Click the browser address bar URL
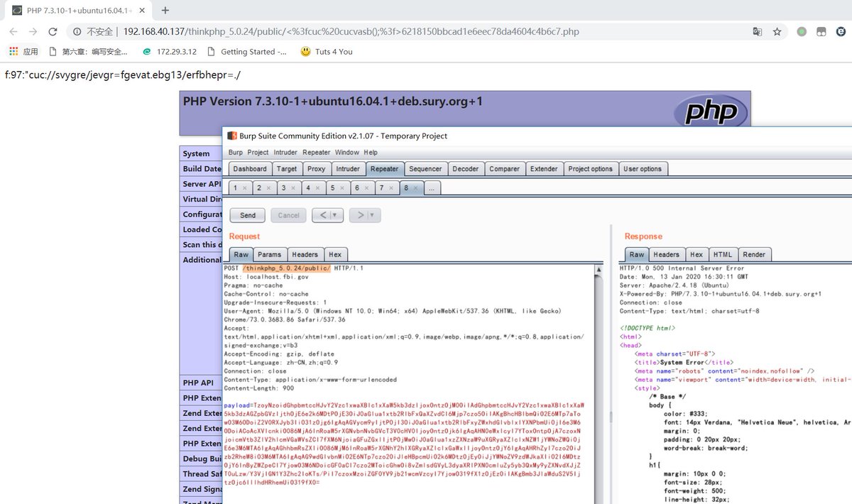852x504 pixels. coord(351,31)
